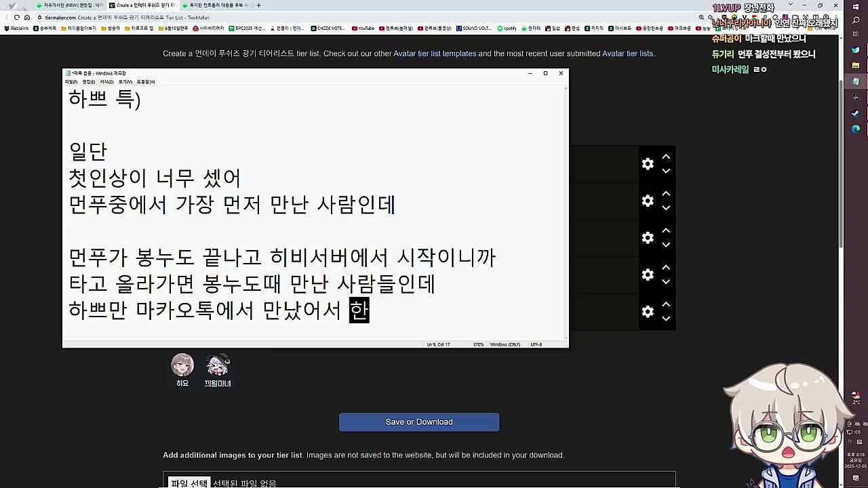Open Notepad's 파일(F) menu

coord(71,81)
